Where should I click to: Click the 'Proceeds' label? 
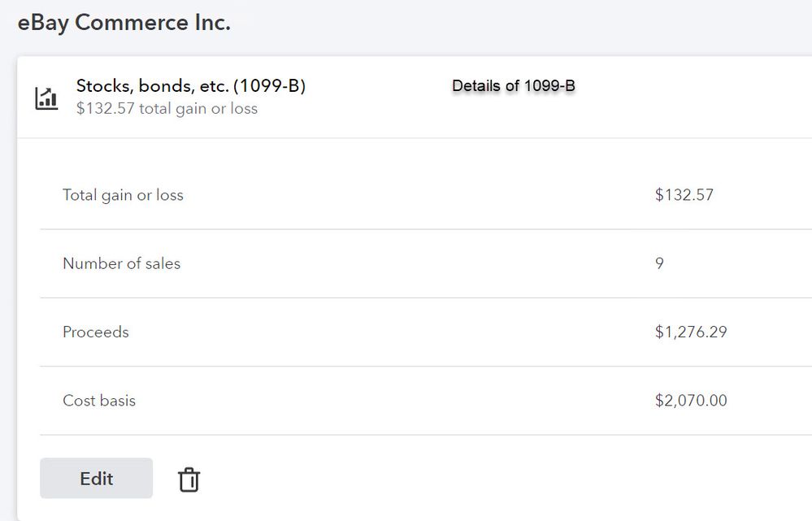click(96, 332)
